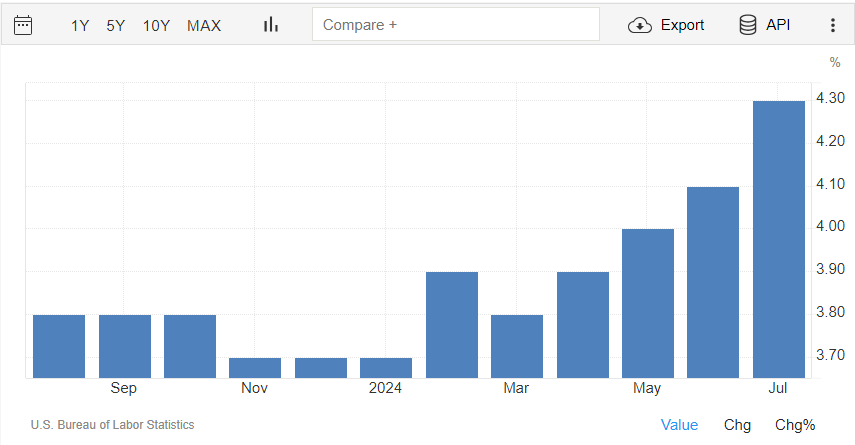
Task: Click the Sep bar at 3.80
Action: 125,346
